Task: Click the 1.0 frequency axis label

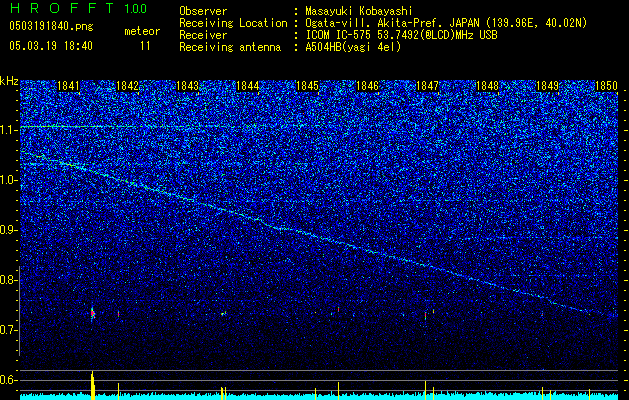Action: (x=8, y=180)
